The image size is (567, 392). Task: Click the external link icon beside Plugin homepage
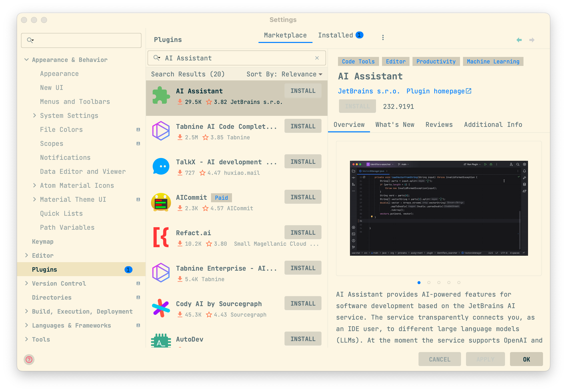coord(468,91)
